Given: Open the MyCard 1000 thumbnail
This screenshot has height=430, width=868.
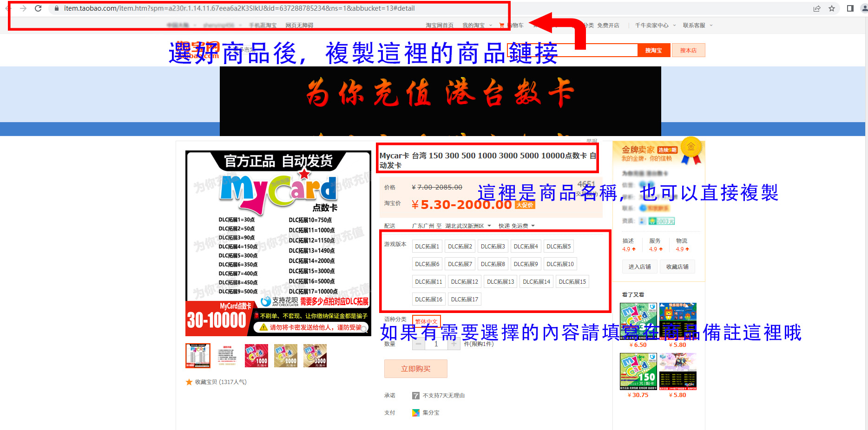Looking at the screenshot, I should point(256,356).
